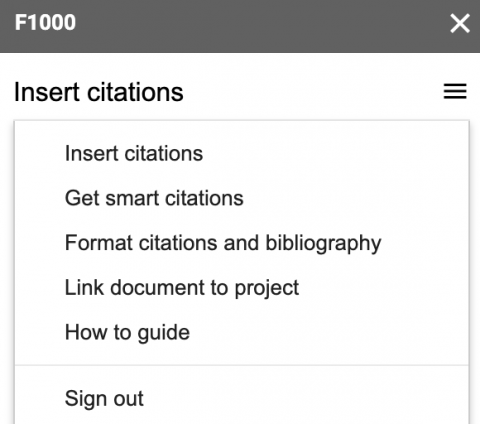Click Sign out in the menu

click(242, 398)
